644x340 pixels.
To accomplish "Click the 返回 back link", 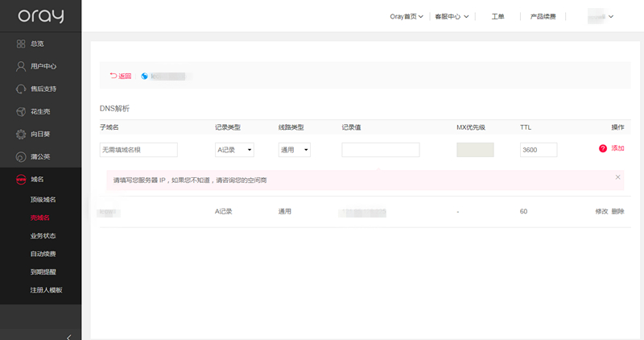I will pyautogui.click(x=121, y=76).
